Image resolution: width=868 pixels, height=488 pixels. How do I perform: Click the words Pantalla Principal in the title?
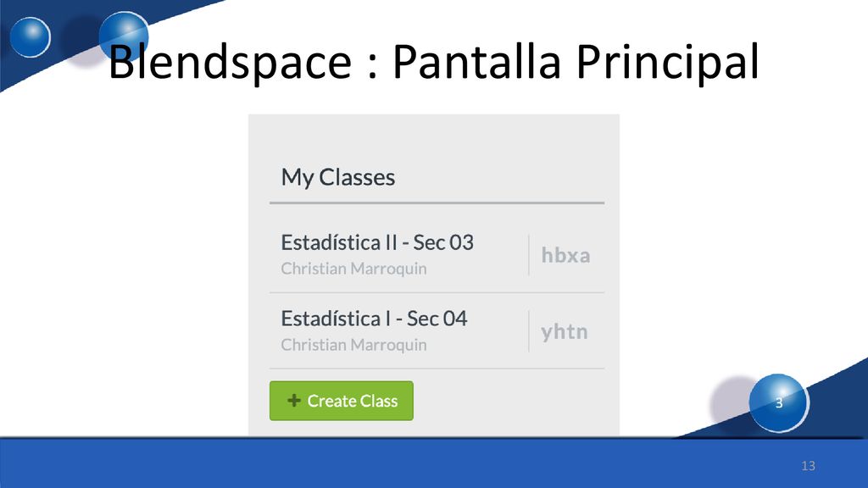(576, 61)
